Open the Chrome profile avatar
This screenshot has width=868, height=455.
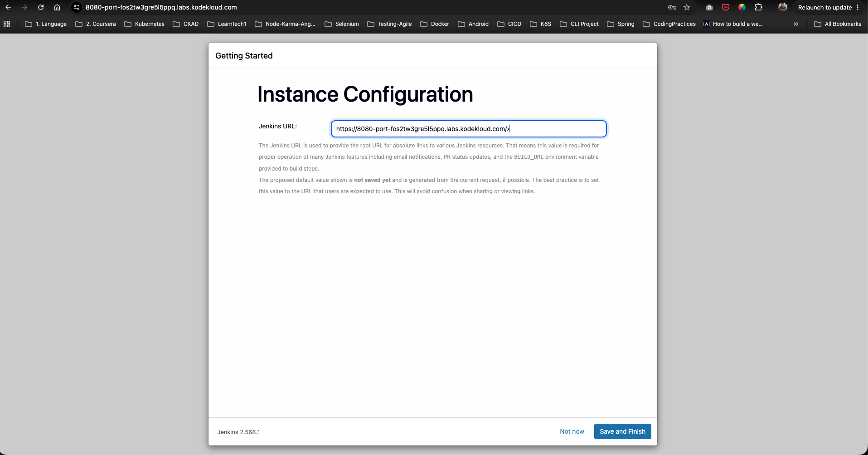click(782, 7)
